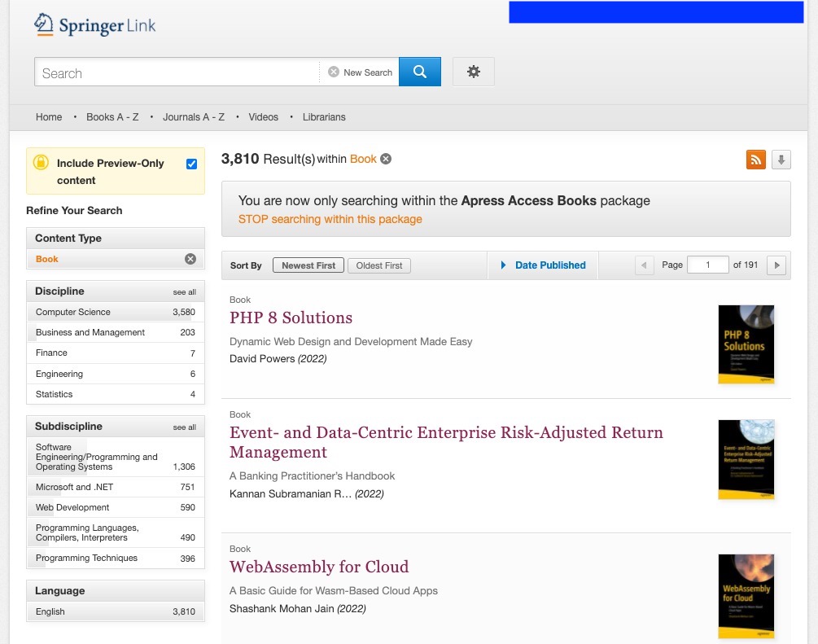818x644 pixels.
Task: Open Books A - Z menu item
Action: tap(112, 117)
